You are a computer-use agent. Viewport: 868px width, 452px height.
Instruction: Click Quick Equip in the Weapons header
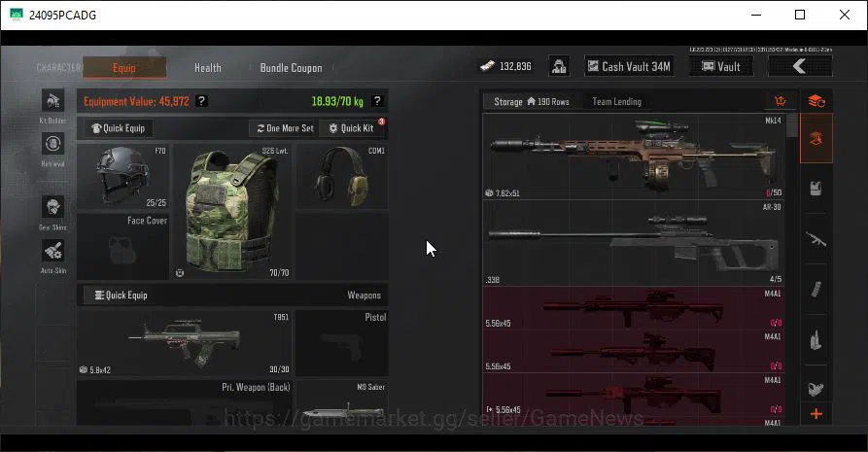coord(122,296)
